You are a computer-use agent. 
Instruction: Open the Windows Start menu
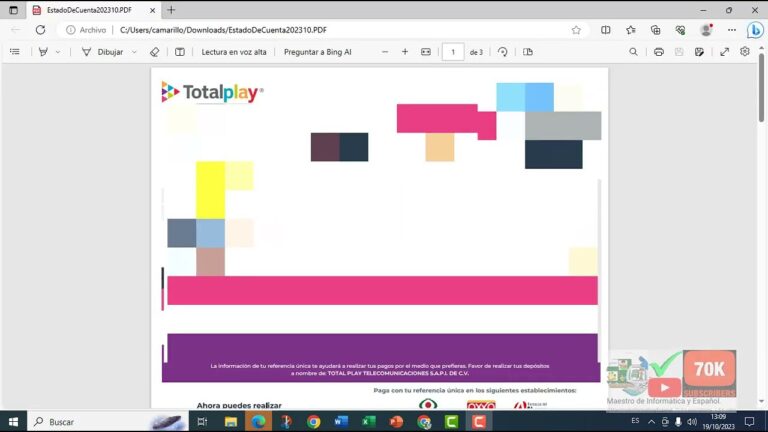(x=13, y=422)
